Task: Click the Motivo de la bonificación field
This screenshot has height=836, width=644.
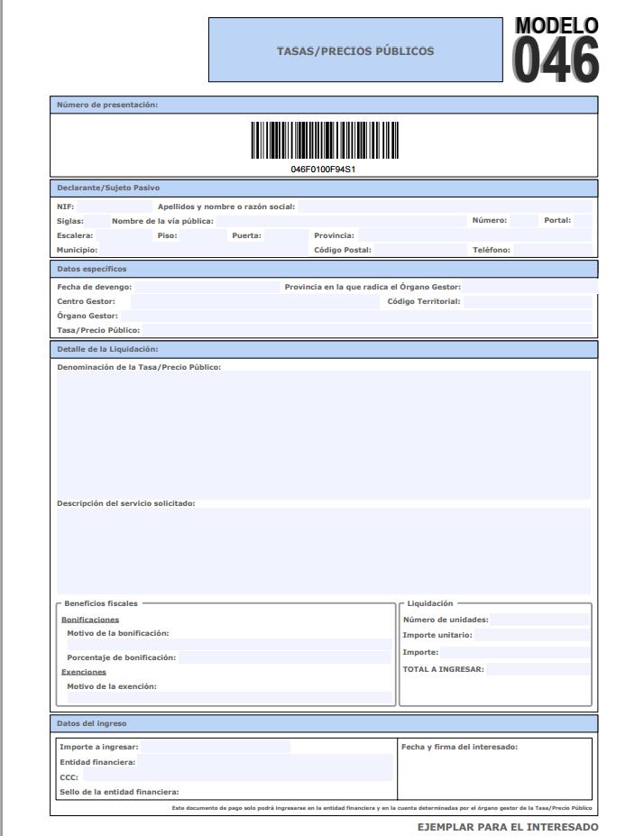Action: click(x=229, y=645)
